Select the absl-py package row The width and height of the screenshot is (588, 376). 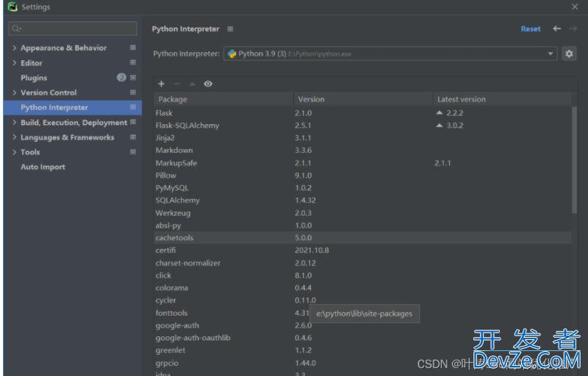click(362, 225)
